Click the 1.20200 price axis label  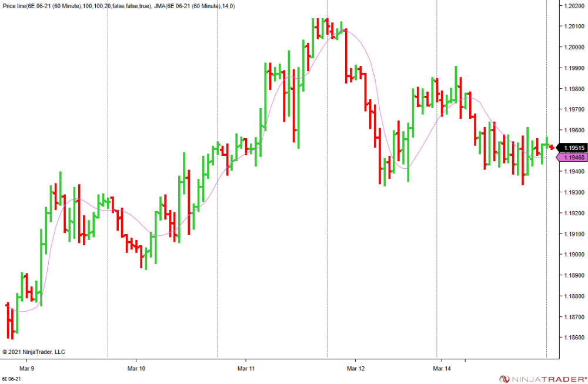pos(573,6)
